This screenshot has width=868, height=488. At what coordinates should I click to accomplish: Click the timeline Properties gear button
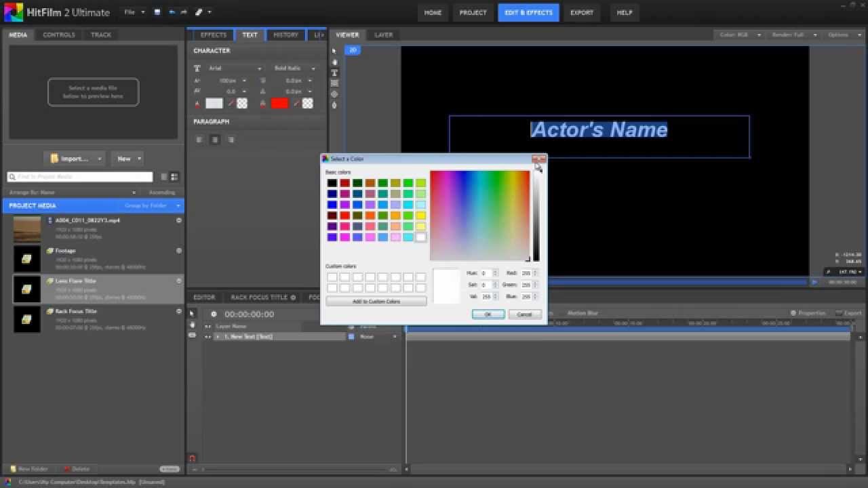(x=808, y=313)
